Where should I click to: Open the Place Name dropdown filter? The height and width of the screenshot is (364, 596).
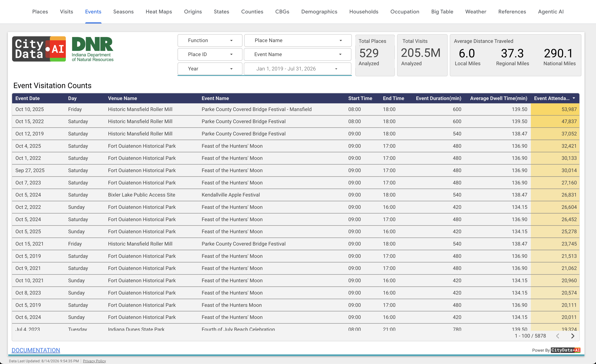(298, 40)
